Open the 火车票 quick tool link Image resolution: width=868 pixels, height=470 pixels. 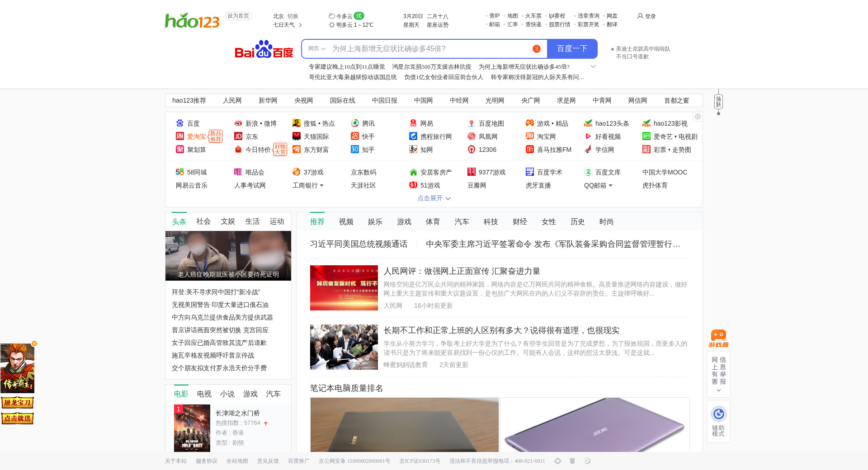(533, 16)
